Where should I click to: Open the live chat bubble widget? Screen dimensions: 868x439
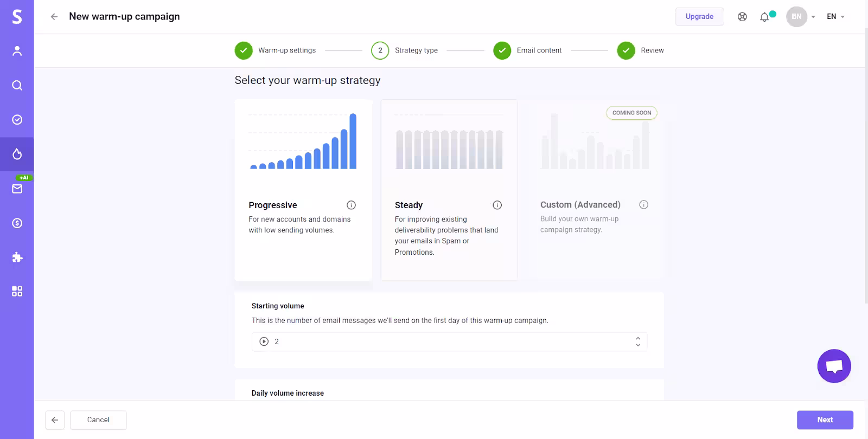pyautogui.click(x=834, y=366)
